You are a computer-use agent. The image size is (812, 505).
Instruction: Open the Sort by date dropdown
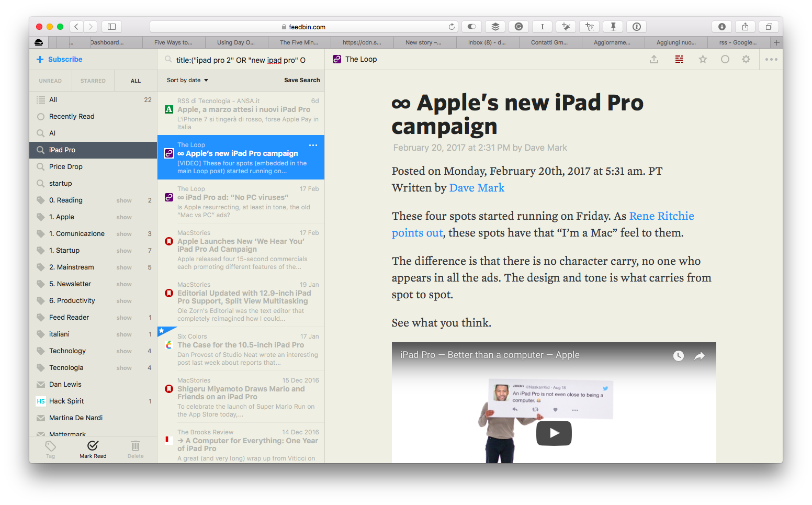187,80
